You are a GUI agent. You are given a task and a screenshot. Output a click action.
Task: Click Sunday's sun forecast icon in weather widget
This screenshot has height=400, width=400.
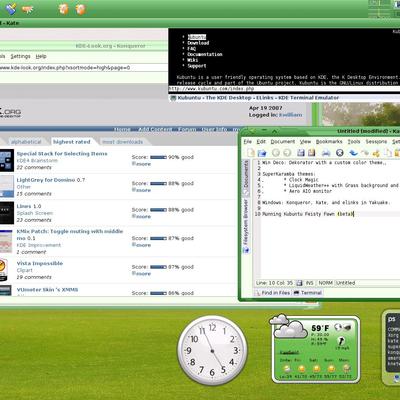[x=331, y=369]
